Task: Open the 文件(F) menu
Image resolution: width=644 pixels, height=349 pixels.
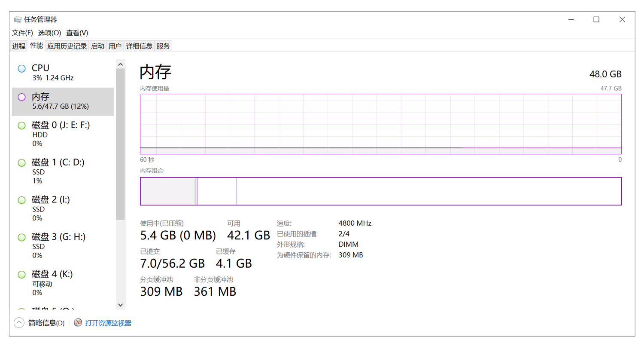Action: 22,33
